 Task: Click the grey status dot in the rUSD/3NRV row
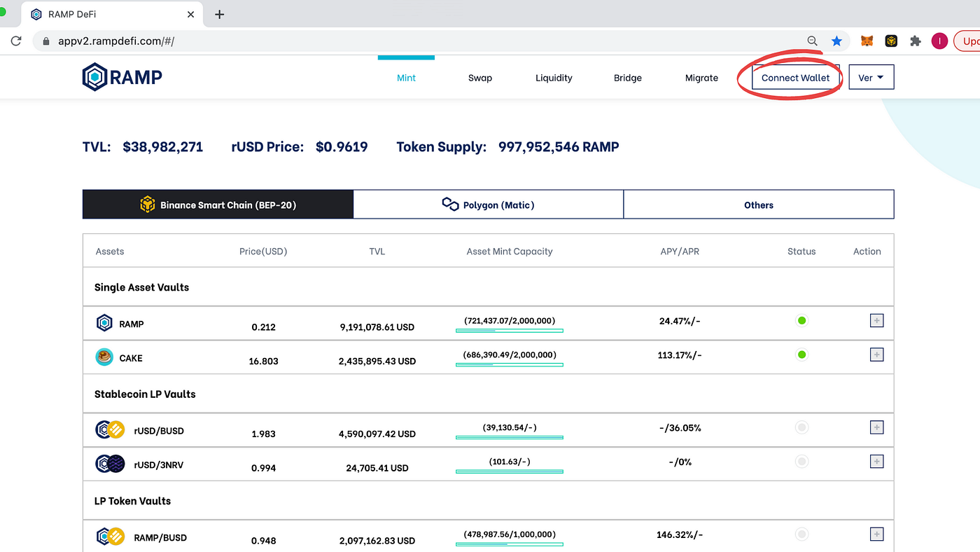click(x=802, y=462)
